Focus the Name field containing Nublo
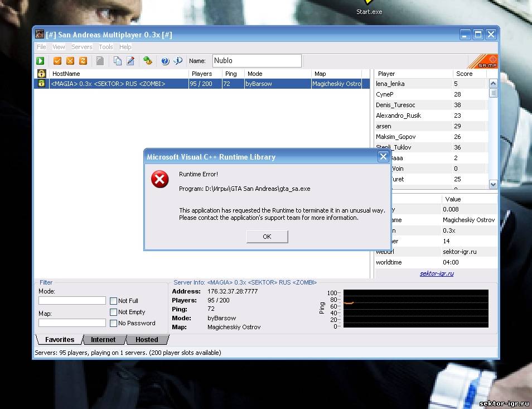 pos(257,61)
